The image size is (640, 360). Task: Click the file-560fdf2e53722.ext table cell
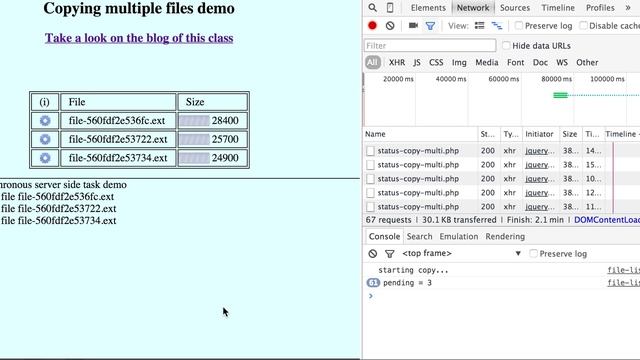pyautogui.click(x=118, y=139)
